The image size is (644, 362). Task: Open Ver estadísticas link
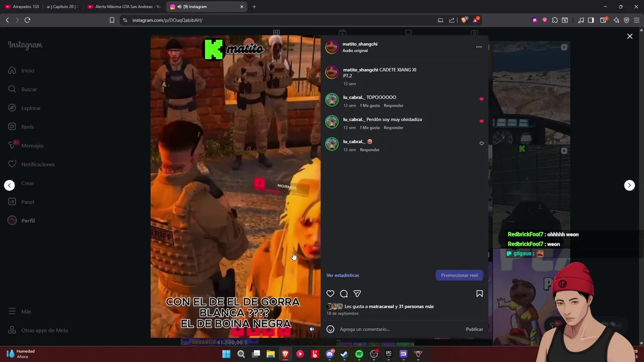(x=343, y=275)
